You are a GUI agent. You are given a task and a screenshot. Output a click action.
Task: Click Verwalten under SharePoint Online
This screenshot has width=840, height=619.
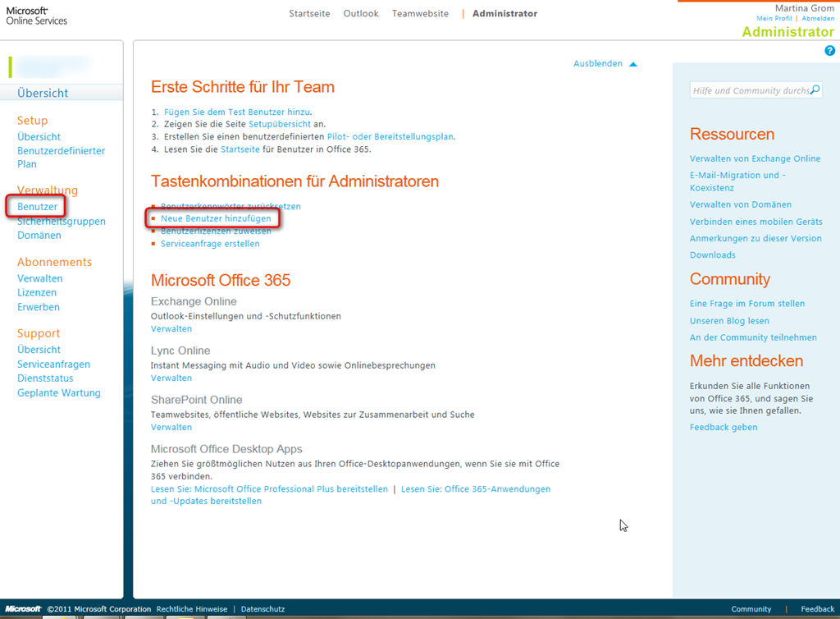(x=171, y=428)
